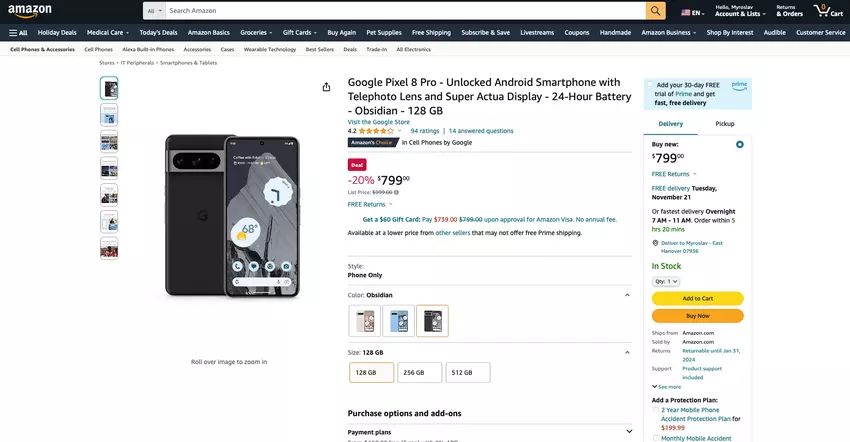
Task: Collapse the Color section chevron
Action: point(628,295)
